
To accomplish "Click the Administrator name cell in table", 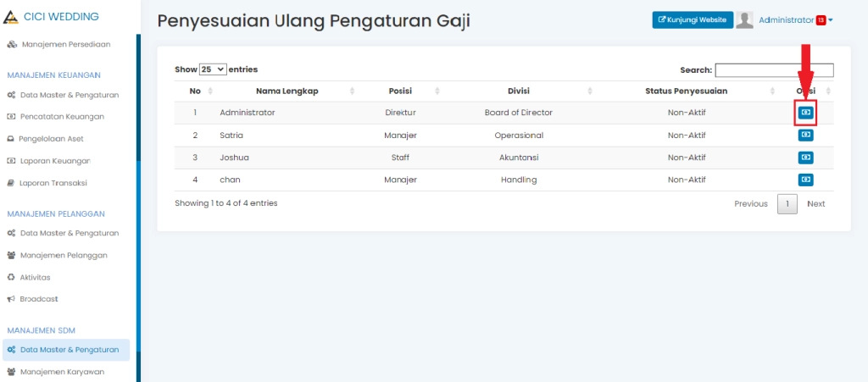I will tap(247, 113).
